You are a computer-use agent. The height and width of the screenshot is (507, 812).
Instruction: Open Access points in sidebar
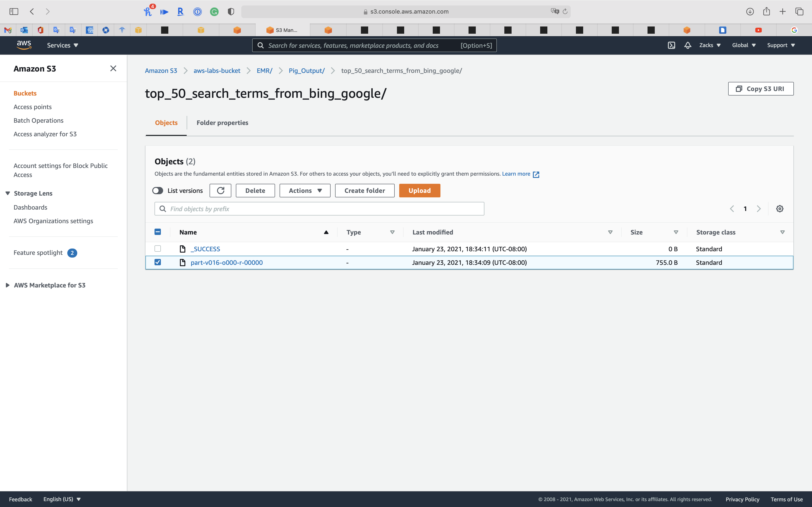pos(33,107)
